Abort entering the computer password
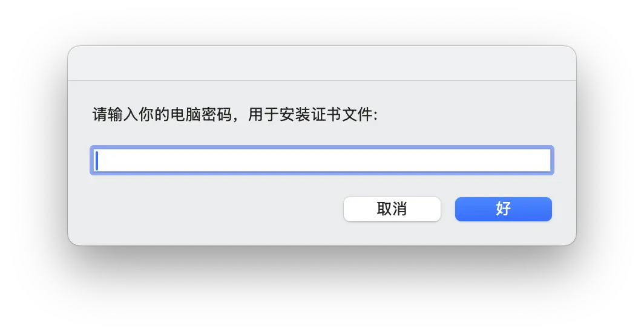644x335 pixels. click(392, 209)
